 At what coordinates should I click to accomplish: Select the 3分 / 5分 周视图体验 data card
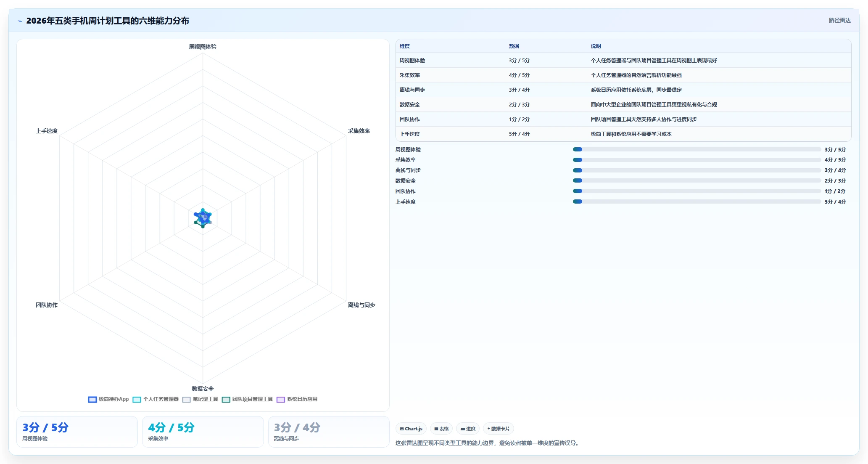pos(77,432)
